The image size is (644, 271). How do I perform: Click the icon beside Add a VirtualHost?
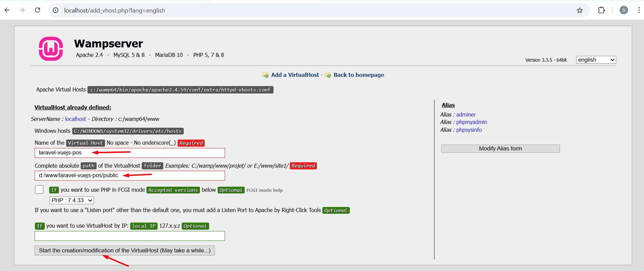[265, 75]
